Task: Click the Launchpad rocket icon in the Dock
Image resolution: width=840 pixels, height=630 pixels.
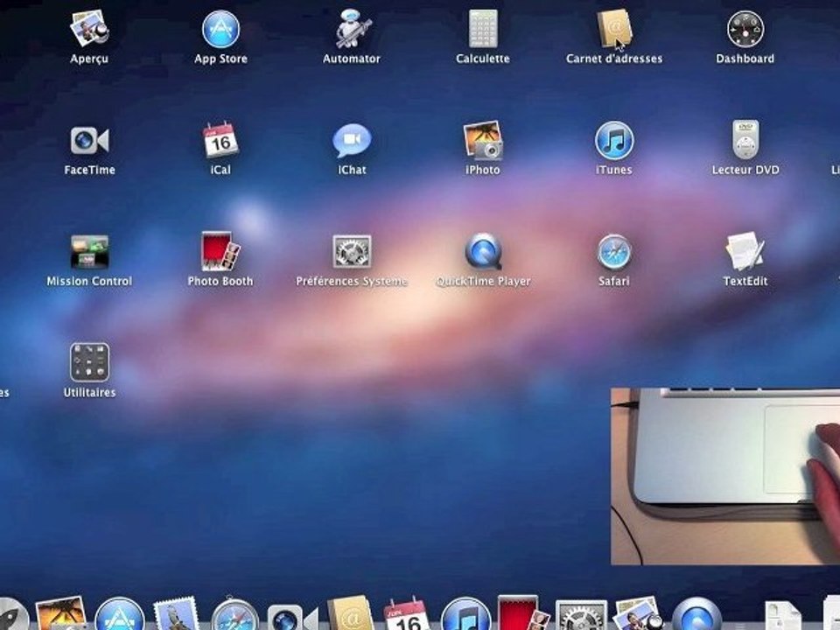Action: [11, 615]
